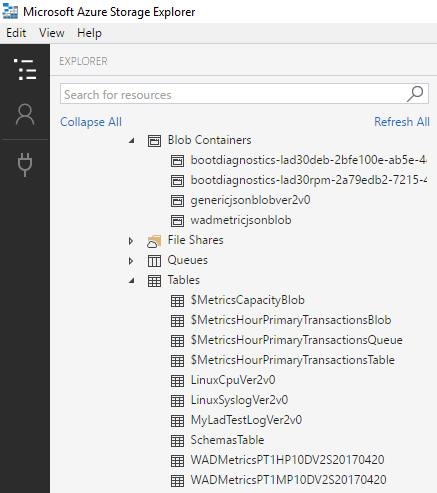
Task: Select the Tables tree label
Action: (x=184, y=280)
